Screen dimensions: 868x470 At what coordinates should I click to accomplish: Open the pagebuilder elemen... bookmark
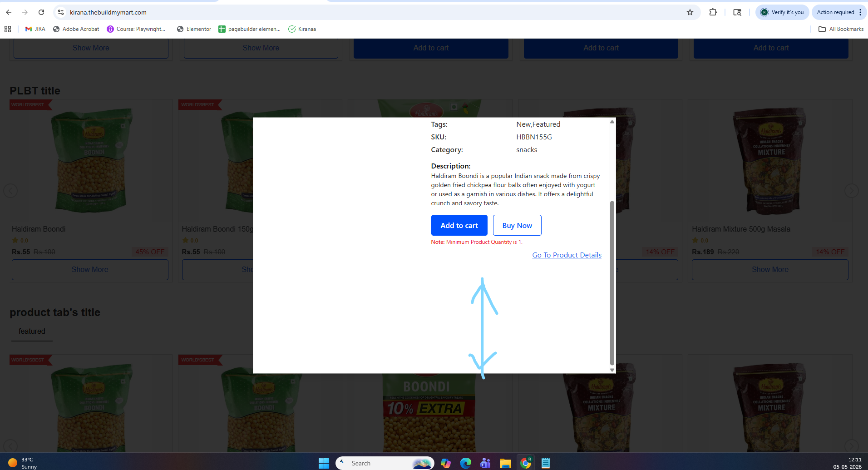pyautogui.click(x=249, y=29)
